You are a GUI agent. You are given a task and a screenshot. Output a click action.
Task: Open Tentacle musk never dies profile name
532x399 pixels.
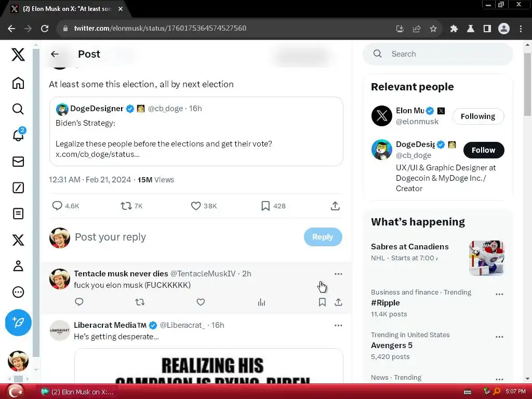pos(121,273)
